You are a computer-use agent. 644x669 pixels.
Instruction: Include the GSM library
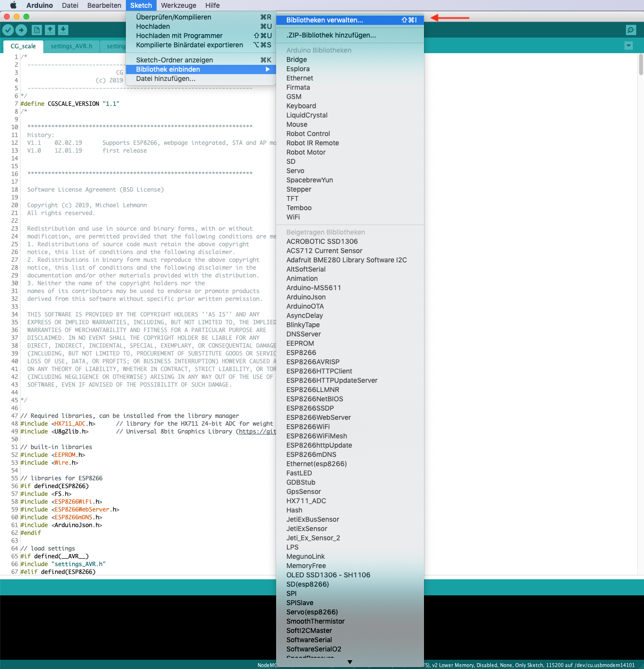click(350, 97)
